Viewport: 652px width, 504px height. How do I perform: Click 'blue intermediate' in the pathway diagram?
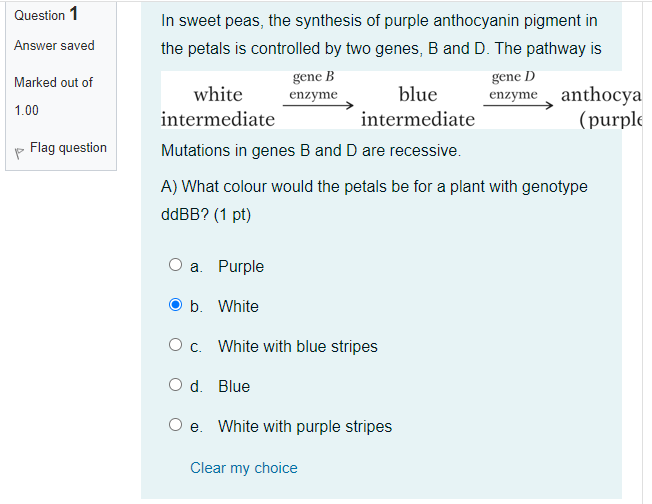[x=418, y=107]
